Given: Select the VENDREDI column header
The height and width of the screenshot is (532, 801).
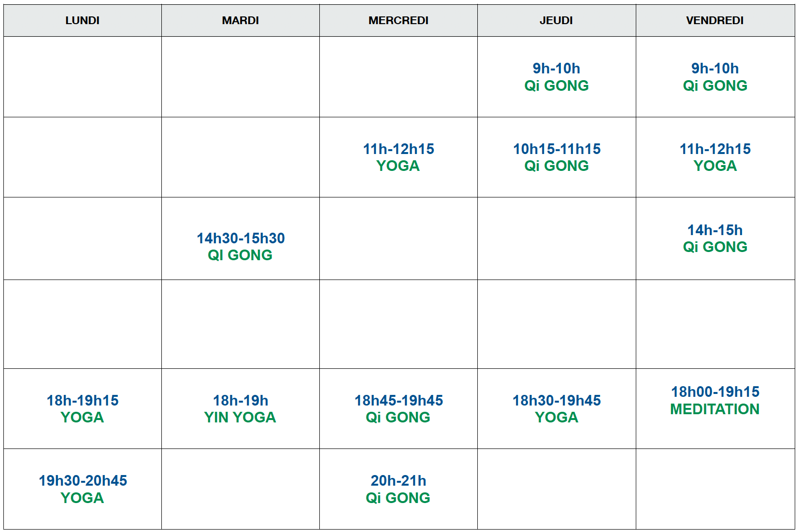Looking at the screenshot, I should 715,21.
